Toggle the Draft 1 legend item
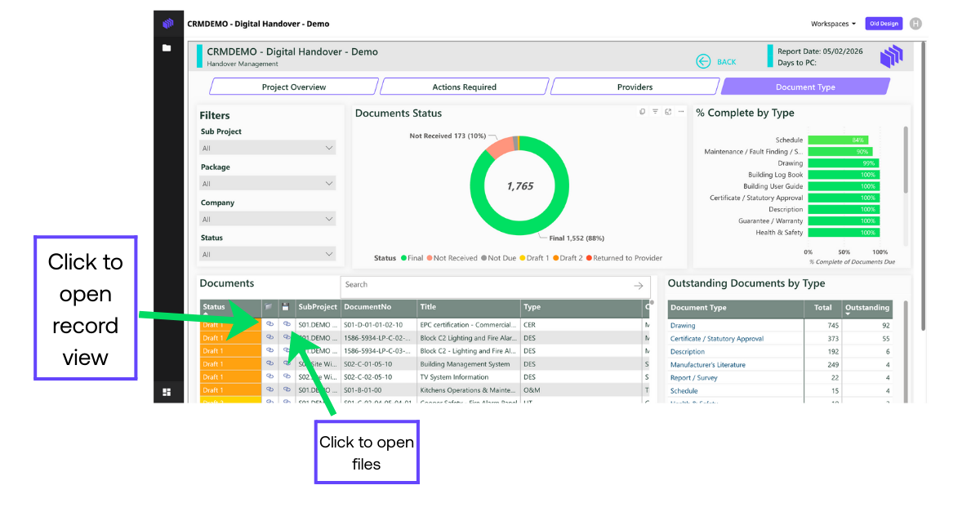The height and width of the screenshot is (512, 980). [540, 257]
